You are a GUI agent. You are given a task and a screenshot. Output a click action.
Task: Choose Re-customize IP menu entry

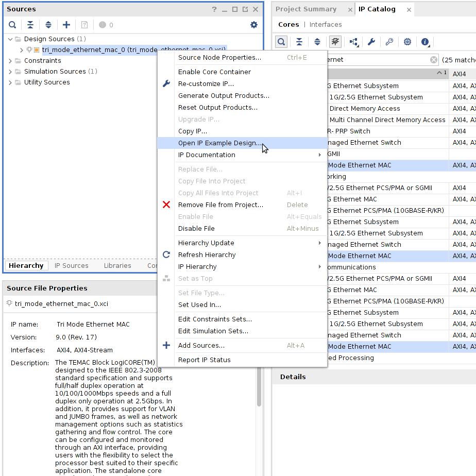click(242, 84)
